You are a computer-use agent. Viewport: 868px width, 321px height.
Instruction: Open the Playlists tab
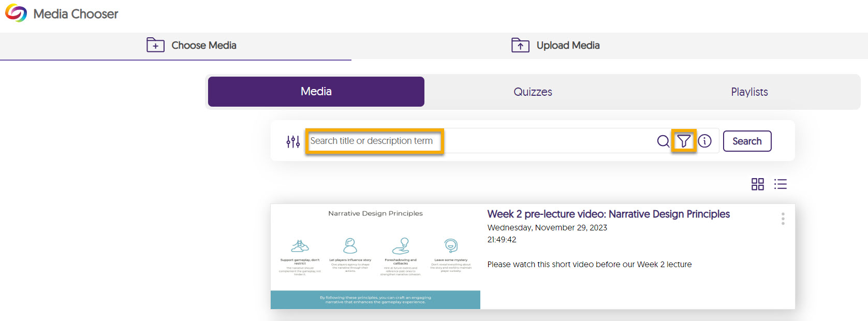(x=749, y=92)
